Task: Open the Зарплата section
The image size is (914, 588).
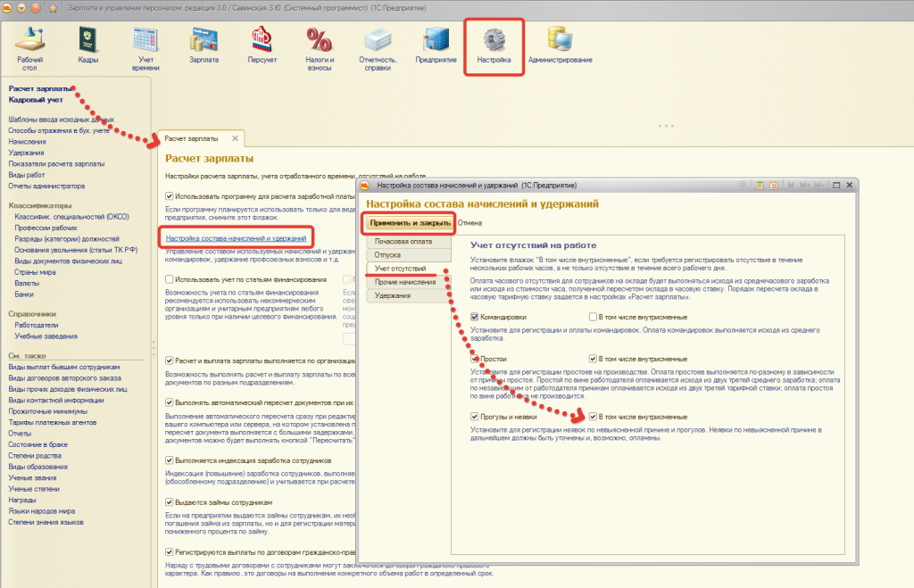Action: pyautogui.click(x=204, y=46)
